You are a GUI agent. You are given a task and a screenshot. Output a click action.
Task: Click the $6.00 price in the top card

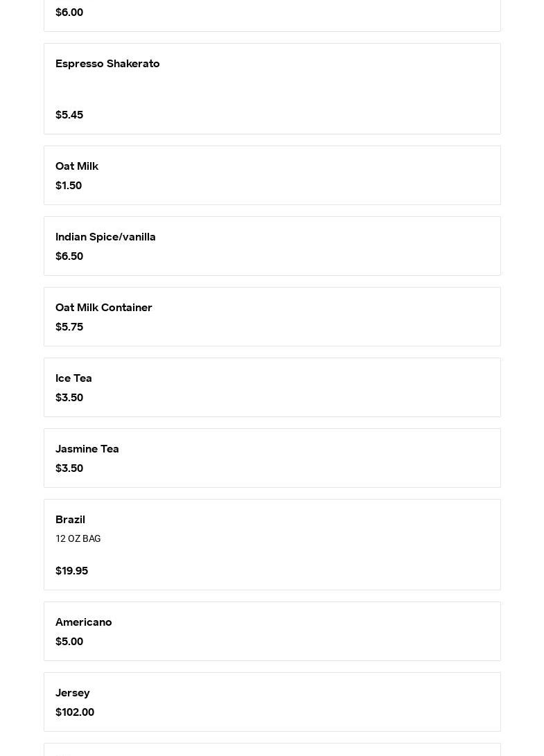point(69,12)
